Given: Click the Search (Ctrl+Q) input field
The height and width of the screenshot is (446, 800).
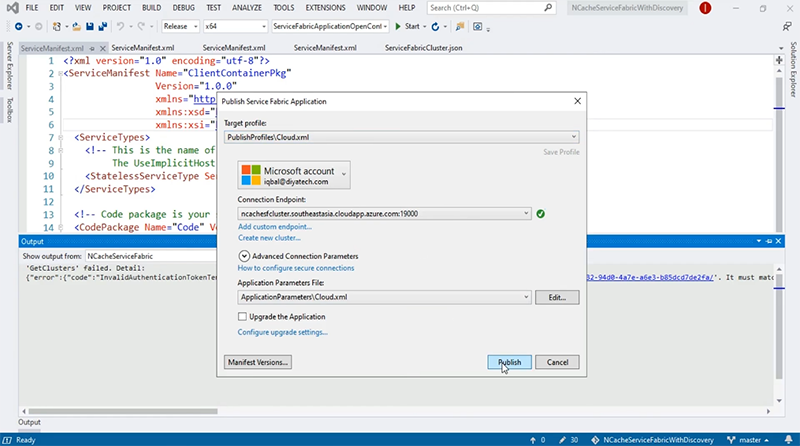Looking at the screenshot, I should [485, 8].
